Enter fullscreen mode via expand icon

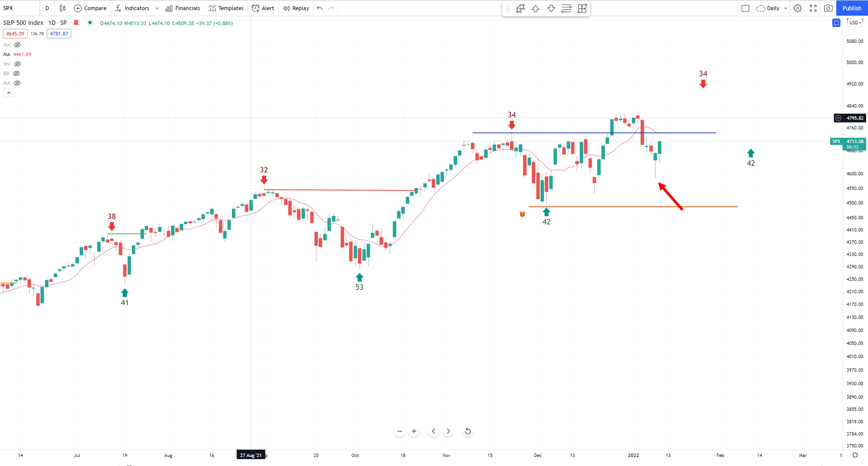click(x=813, y=8)
